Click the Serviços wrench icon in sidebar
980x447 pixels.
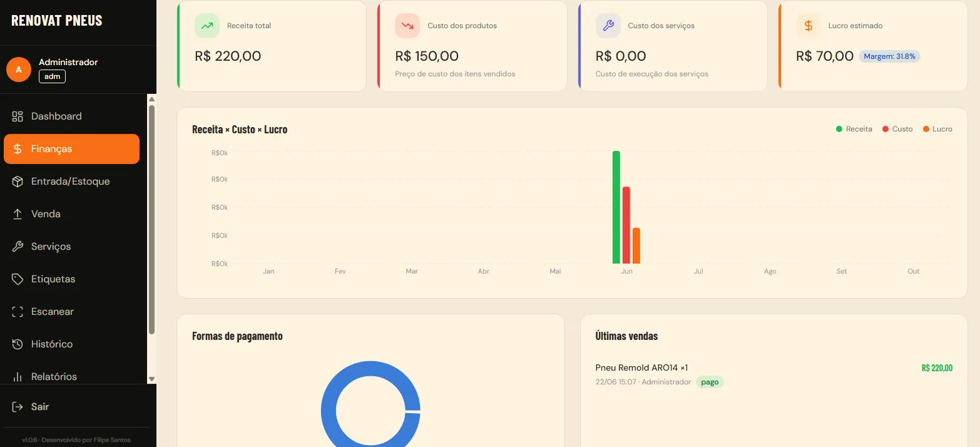tap(18, 247)
